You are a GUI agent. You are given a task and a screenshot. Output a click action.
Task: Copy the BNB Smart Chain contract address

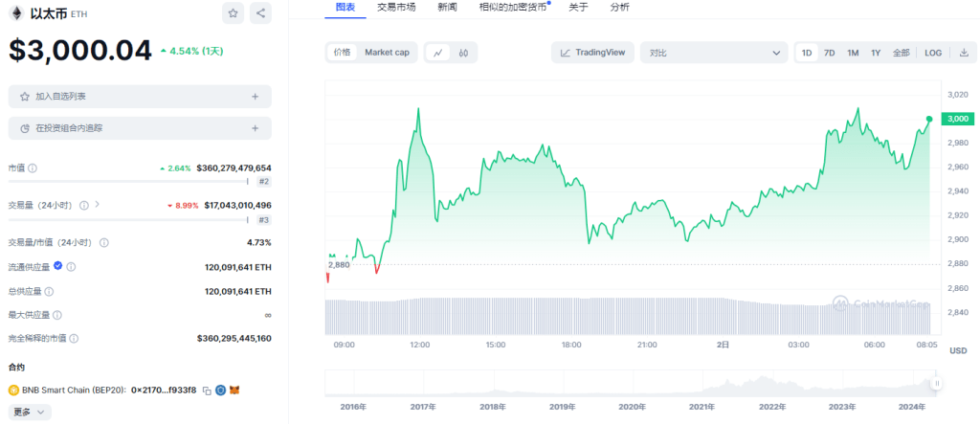207,391
